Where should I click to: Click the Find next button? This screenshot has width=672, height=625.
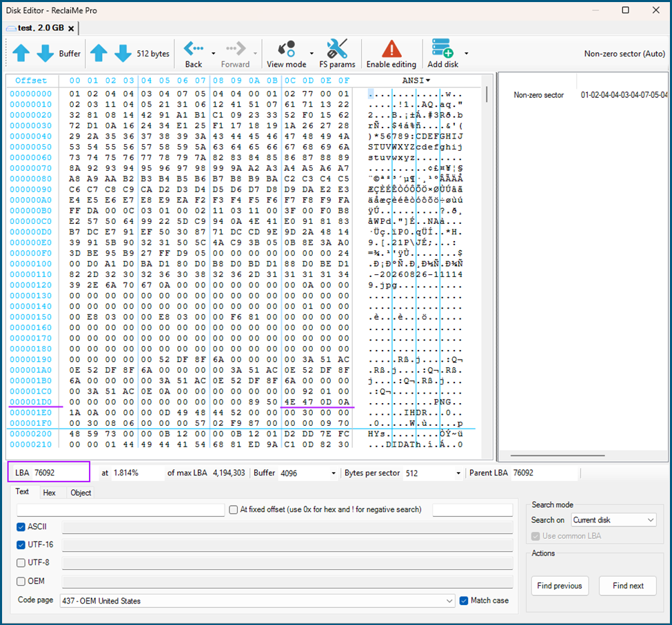tap(628, 586)
